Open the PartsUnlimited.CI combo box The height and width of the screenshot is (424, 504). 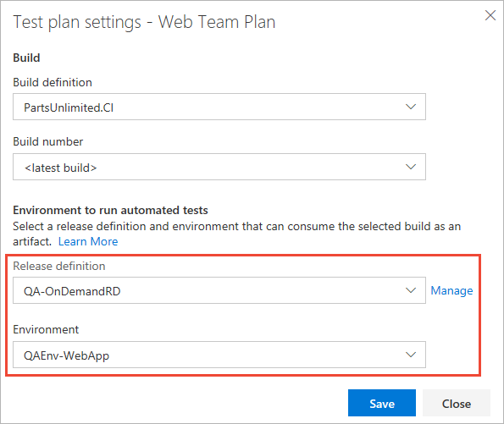click(x=219, y=107)
